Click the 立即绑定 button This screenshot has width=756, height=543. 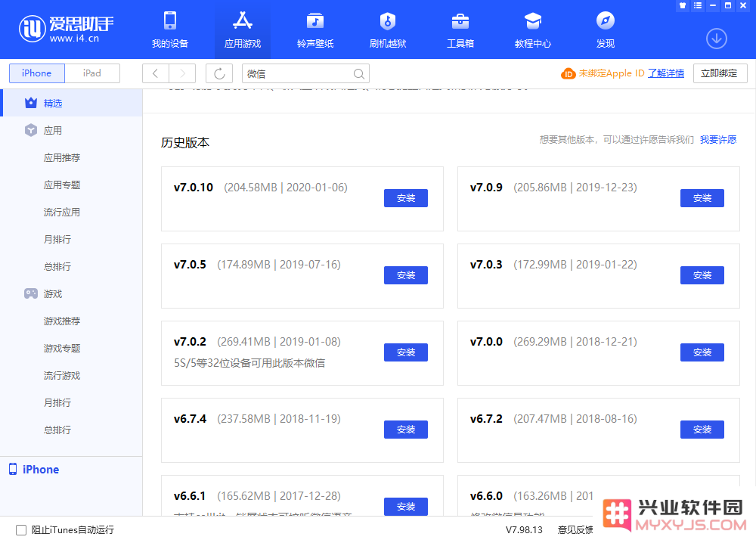click(720, 73)
